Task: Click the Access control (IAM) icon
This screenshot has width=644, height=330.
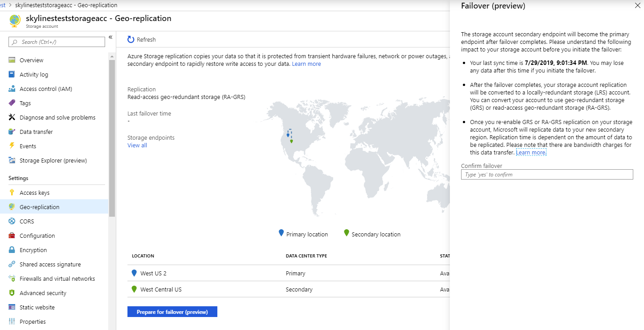Action: [12, 89]
